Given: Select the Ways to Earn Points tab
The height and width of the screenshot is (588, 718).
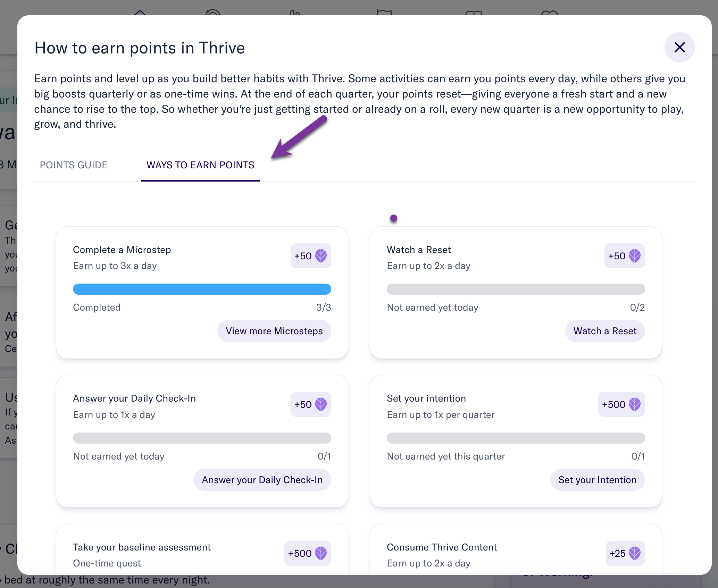Looking at the screenshot, I should pyautogui.click(x=200, y=165).
